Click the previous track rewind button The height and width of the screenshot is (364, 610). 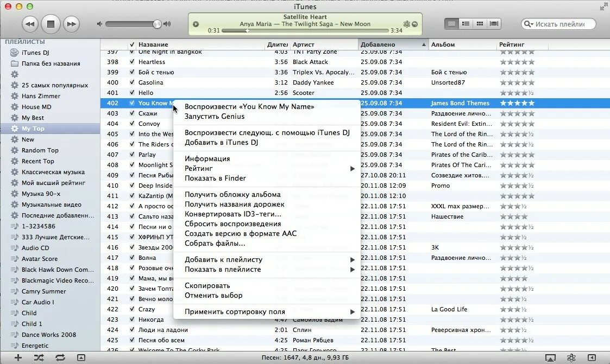click(x=30, y=24)
